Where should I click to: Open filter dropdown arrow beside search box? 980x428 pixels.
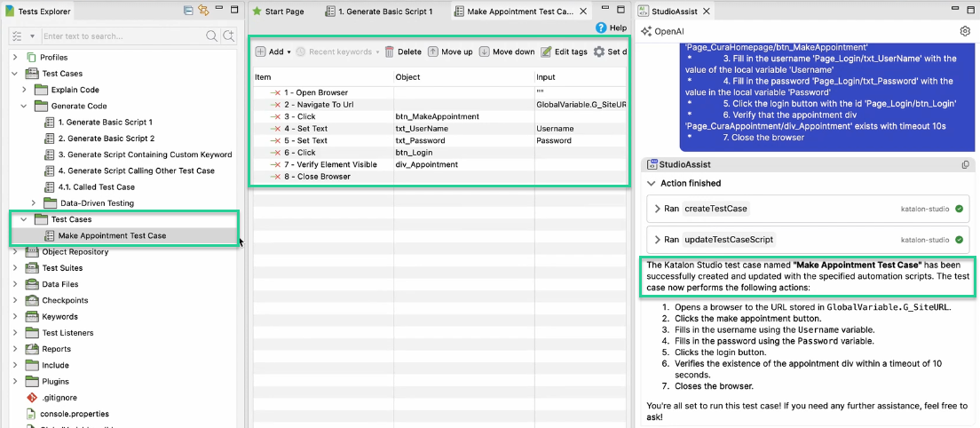32,36
